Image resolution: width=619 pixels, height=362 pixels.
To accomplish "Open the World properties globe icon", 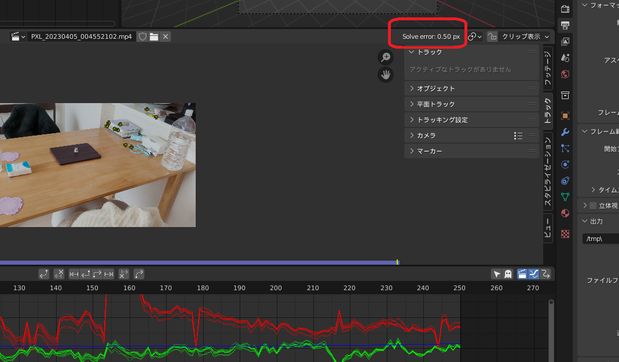I will (565, 74).
